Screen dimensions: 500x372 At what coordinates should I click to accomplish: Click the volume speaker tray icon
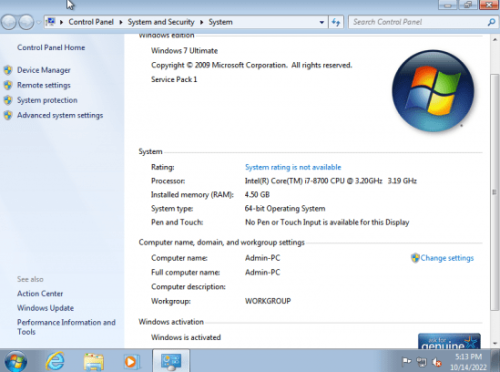(437, 362)
